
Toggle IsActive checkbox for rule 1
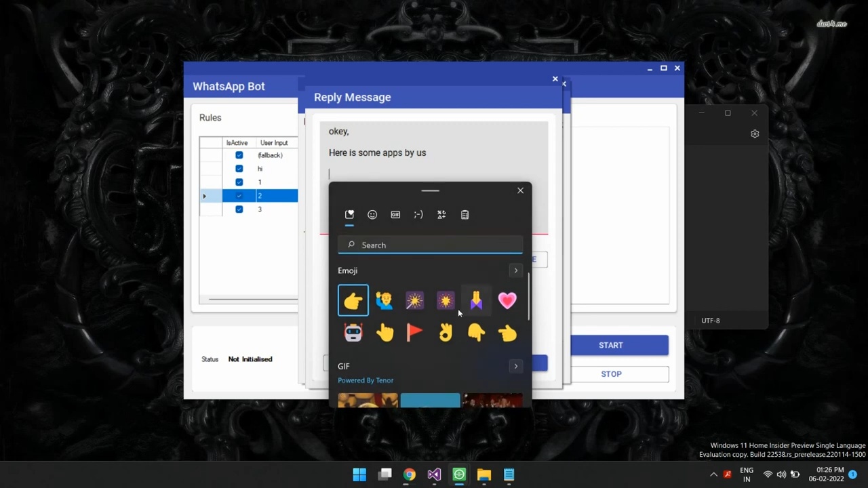tap(239, 182)
